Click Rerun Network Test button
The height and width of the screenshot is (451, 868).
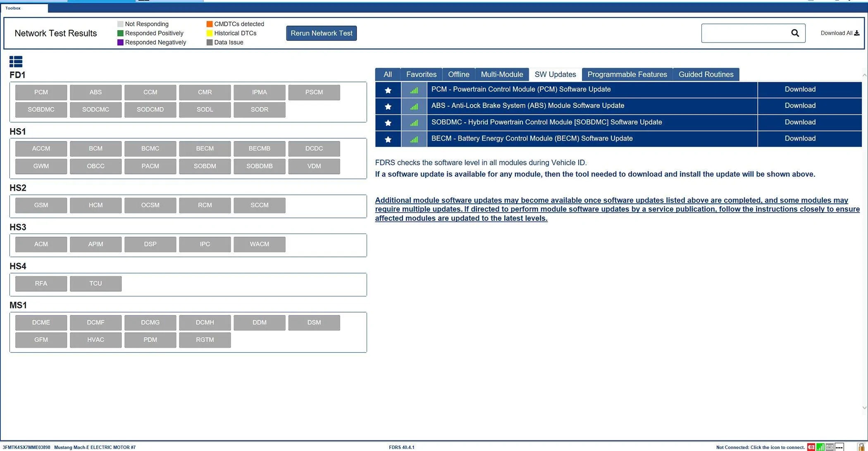point(321,33)
